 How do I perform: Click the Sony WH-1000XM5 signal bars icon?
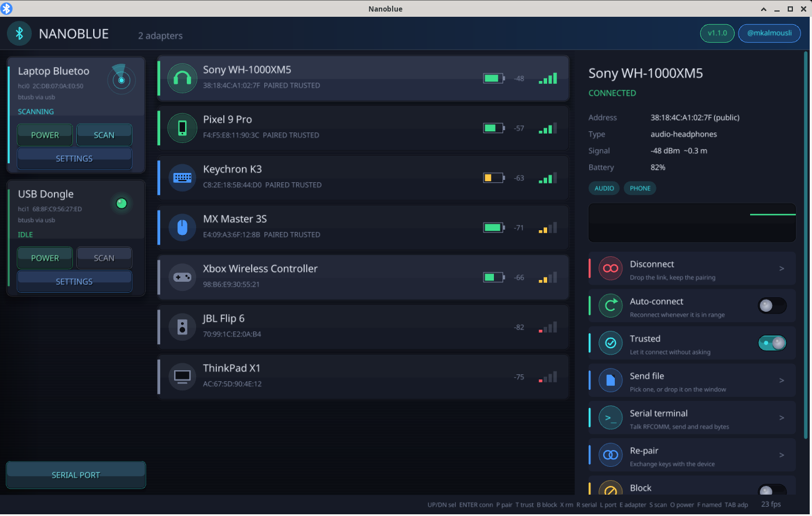(548, 78)
